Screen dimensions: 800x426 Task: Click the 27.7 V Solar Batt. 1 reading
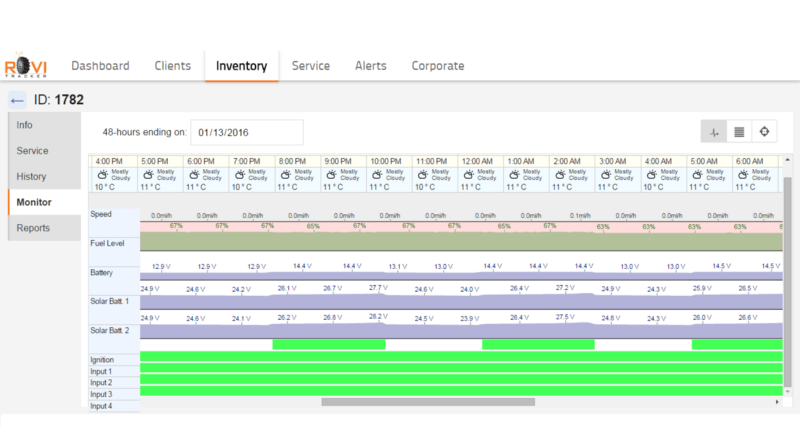click(378, 288)
